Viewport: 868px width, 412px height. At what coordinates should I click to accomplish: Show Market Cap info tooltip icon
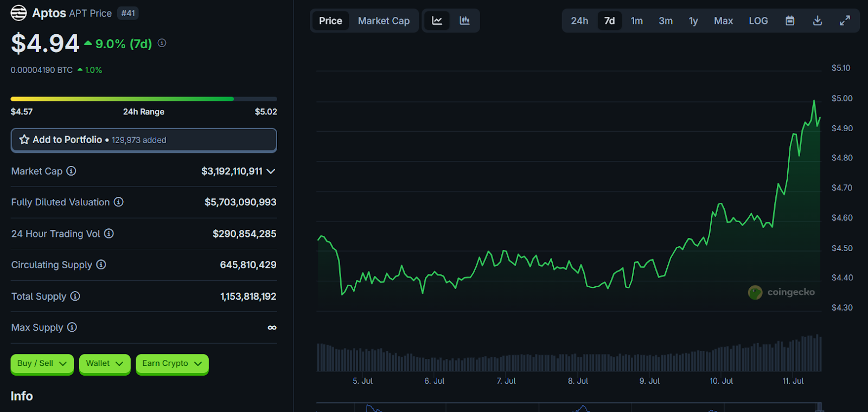(x=71, y=171)
